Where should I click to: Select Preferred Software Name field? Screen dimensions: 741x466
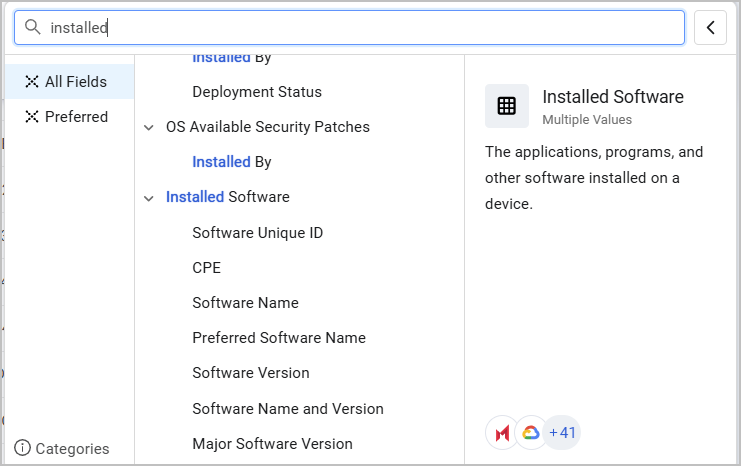coord(279,337)
